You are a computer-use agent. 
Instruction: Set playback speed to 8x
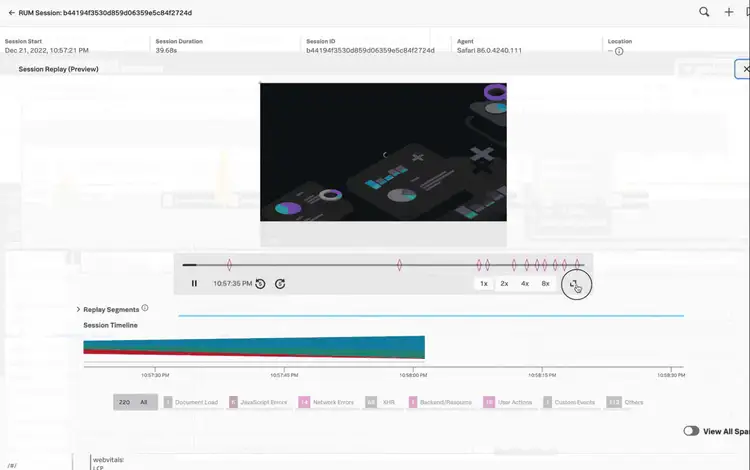(545, 284)
